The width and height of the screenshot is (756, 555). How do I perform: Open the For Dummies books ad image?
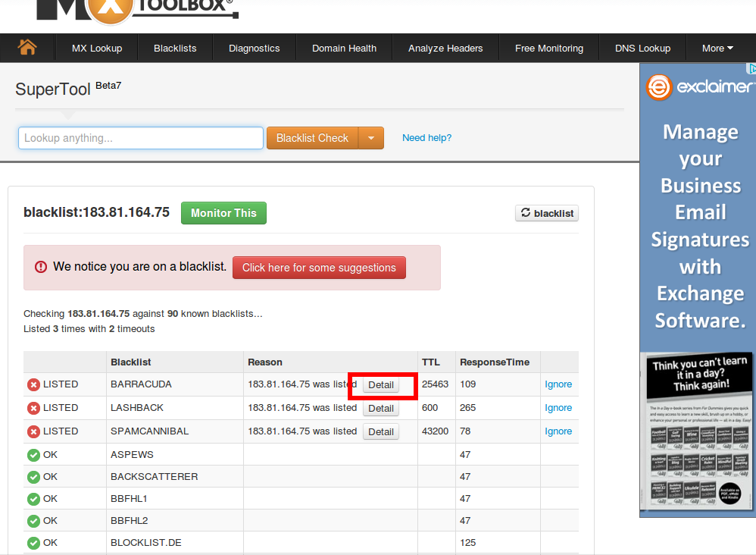[698, 432]
